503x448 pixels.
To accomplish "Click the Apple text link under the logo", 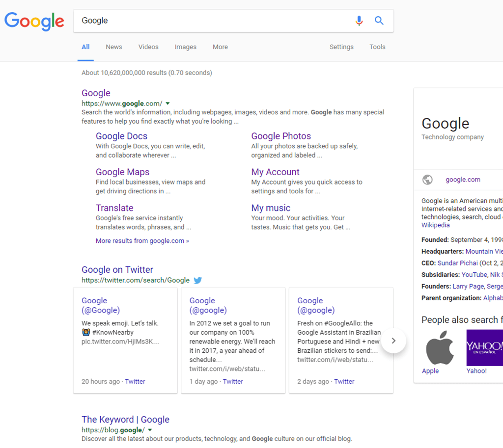I will point(430,371).
